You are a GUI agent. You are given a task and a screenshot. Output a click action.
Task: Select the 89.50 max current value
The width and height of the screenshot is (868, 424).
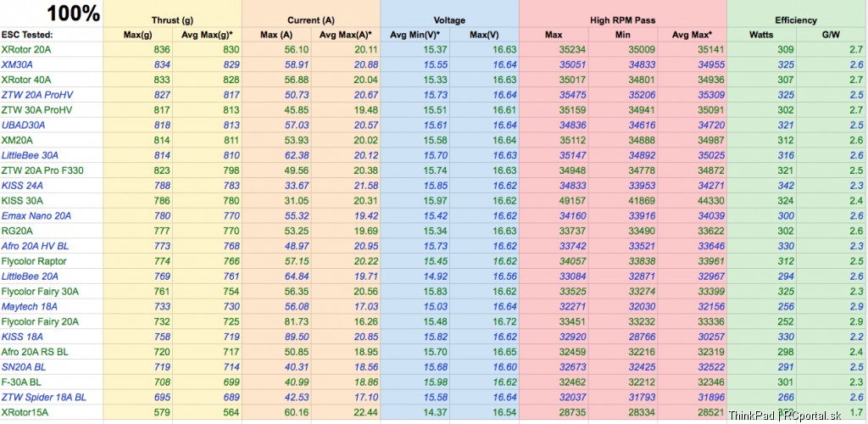pyautogui.click(x=296, y=337)
